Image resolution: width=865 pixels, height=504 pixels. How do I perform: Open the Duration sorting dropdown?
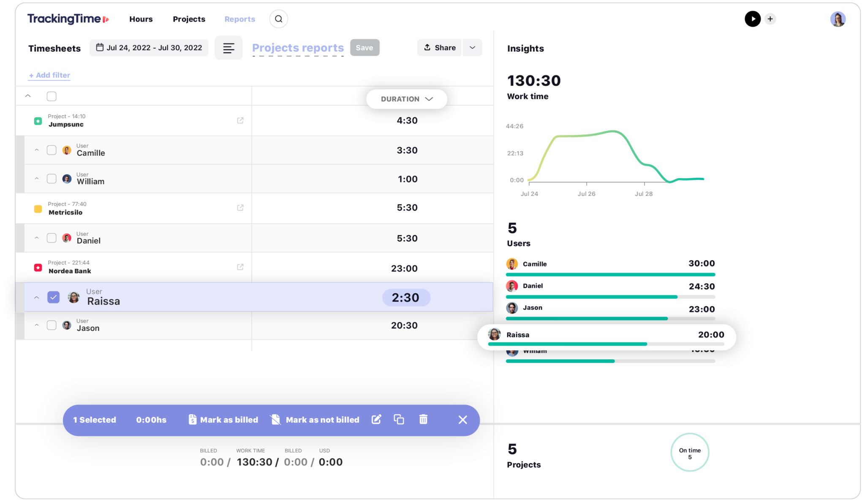406,99
